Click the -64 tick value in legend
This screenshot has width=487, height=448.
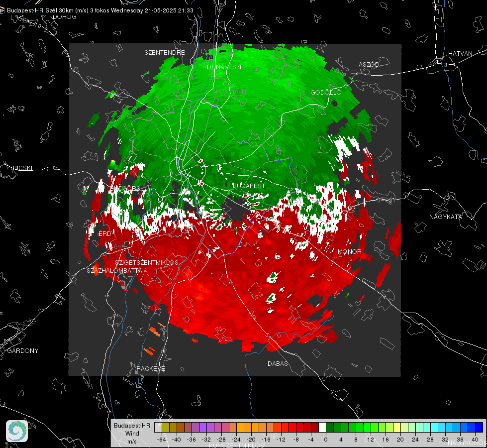click(162, 440)
